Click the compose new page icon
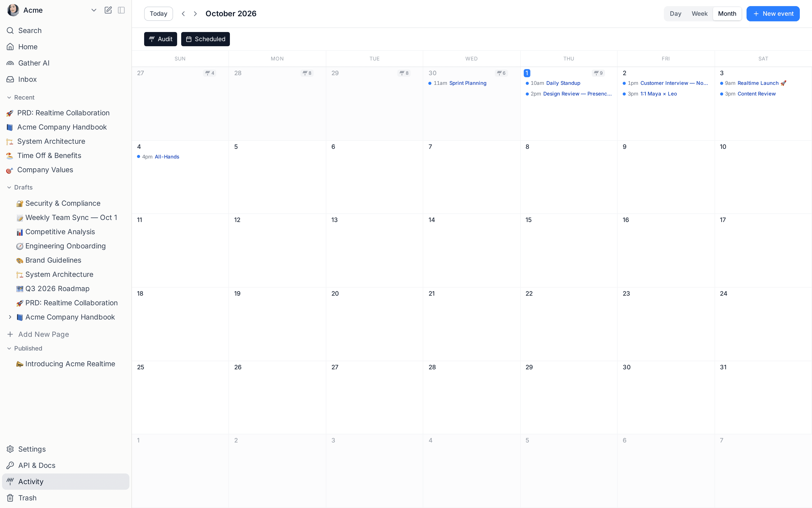812x508 pixels. (x=108, y=10)
